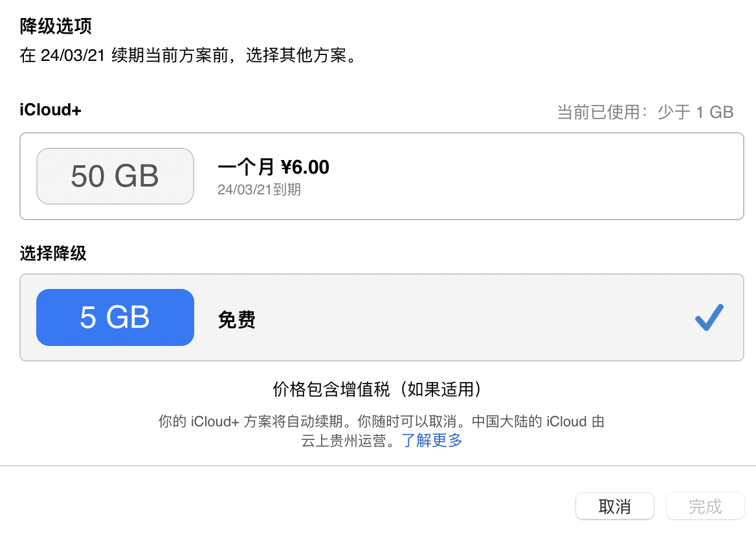
Task: Click the iCloud+ section label
Action: coord(50,110)
